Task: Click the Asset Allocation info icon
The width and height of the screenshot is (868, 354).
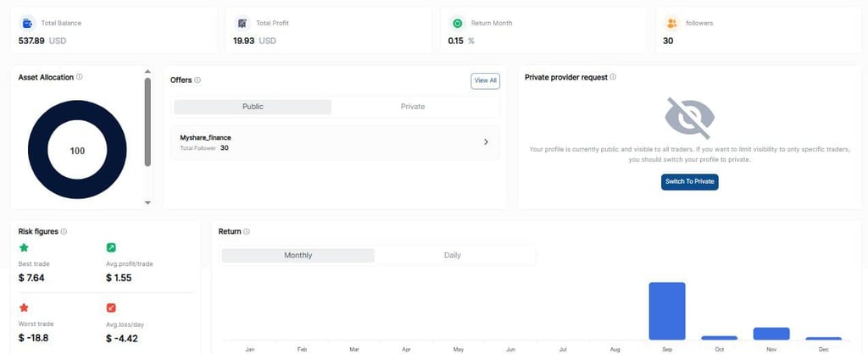Action: (80, 77)
